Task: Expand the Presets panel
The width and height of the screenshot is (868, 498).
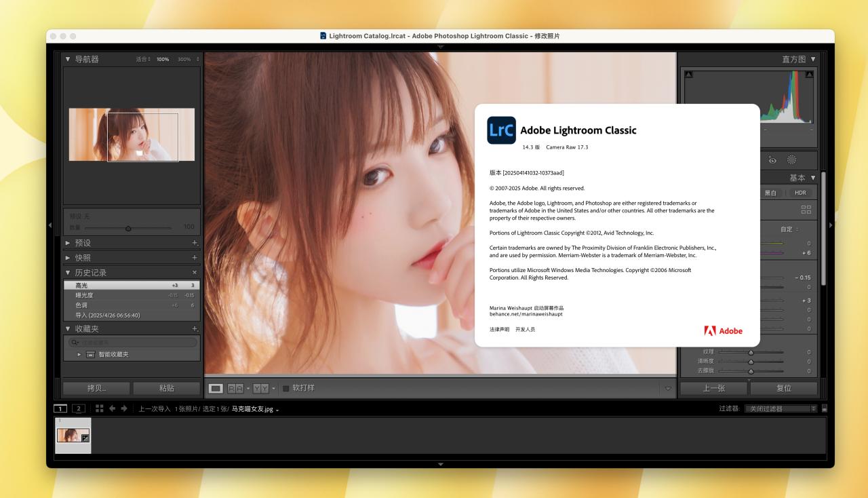Action: point(68,243)
